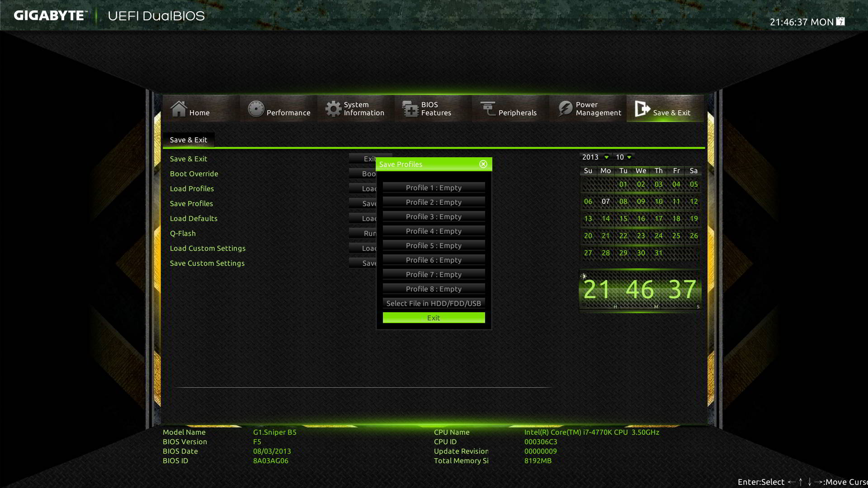Click the hour digits 21 on clock
868x488 pixels.
(x=597, y=290)
